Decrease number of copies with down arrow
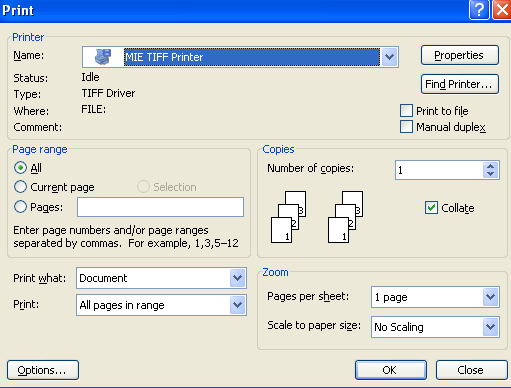Viewport: 511px width, 388px height. pos(490,174)
